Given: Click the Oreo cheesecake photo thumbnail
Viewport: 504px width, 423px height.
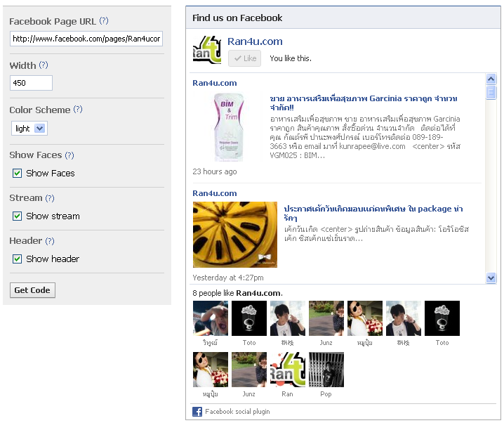Looking at the screenshot, I should pyautogui.click(x=235, y=235).
